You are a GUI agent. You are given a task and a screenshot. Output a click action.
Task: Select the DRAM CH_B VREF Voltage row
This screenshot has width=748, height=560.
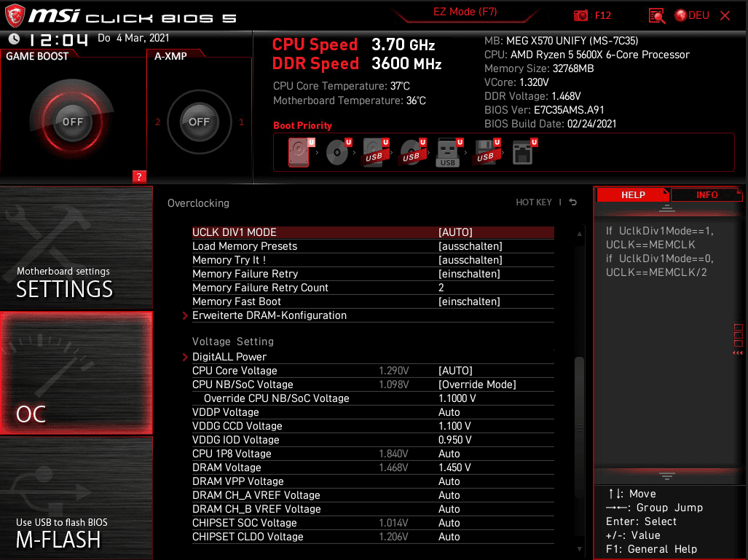(x=373, y=509)
